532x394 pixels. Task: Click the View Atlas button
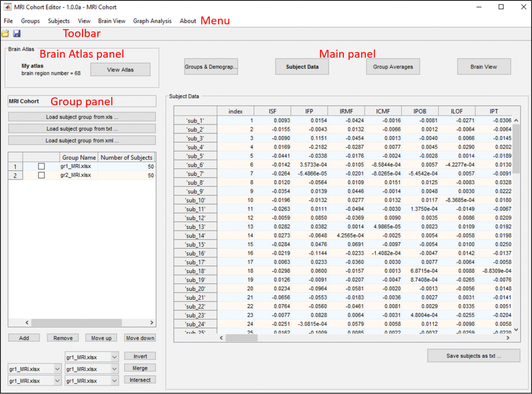point(121,70)
